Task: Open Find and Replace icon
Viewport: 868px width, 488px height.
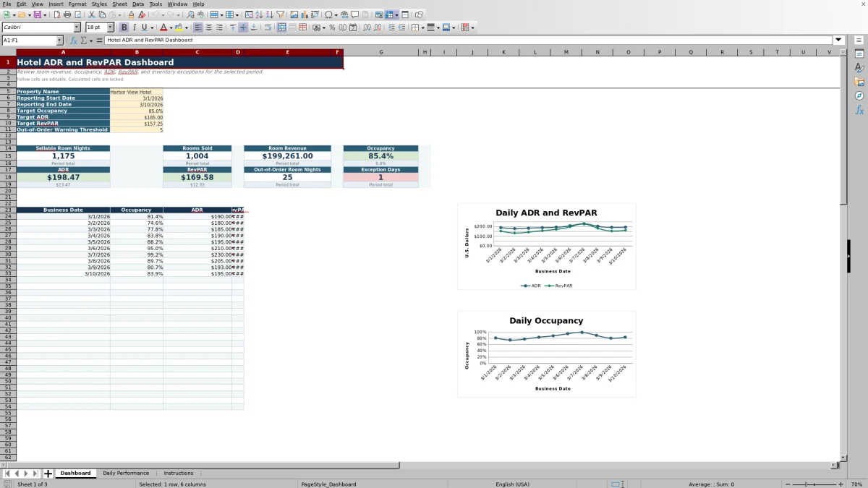Action: pos(190,14)
